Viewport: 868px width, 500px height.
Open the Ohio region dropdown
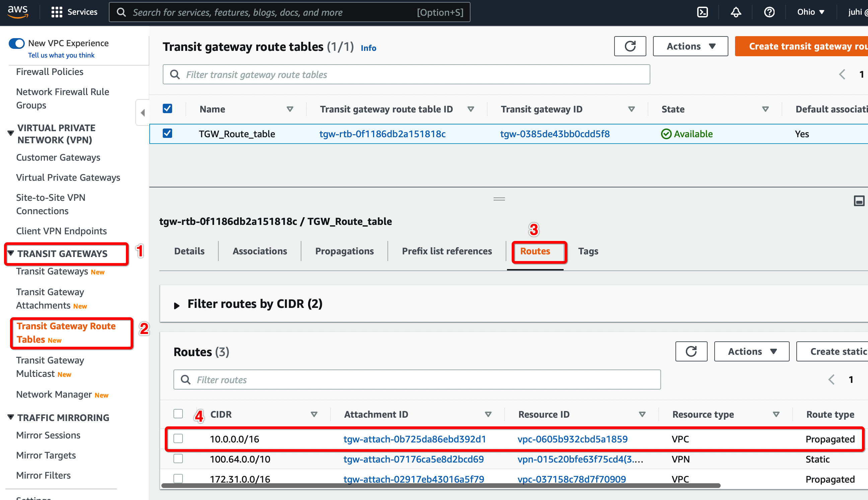pos(811,12)
